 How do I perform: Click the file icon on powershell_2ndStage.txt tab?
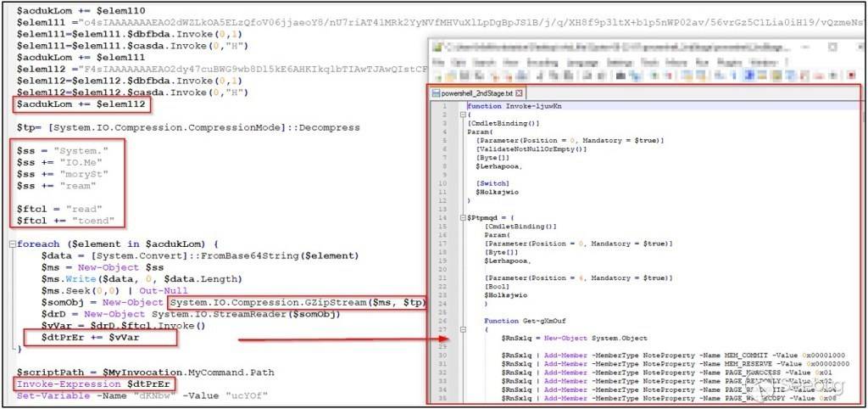click(436, 93)
